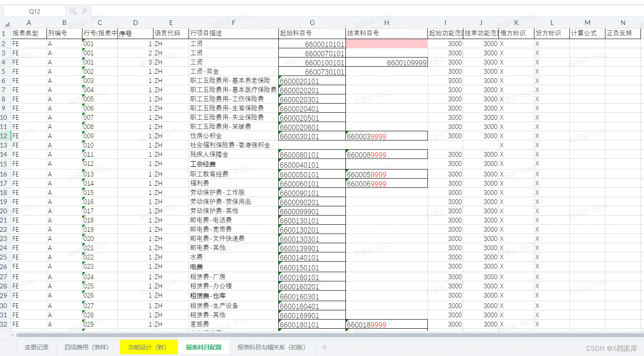Click cell 工会经费

[234, 164]
